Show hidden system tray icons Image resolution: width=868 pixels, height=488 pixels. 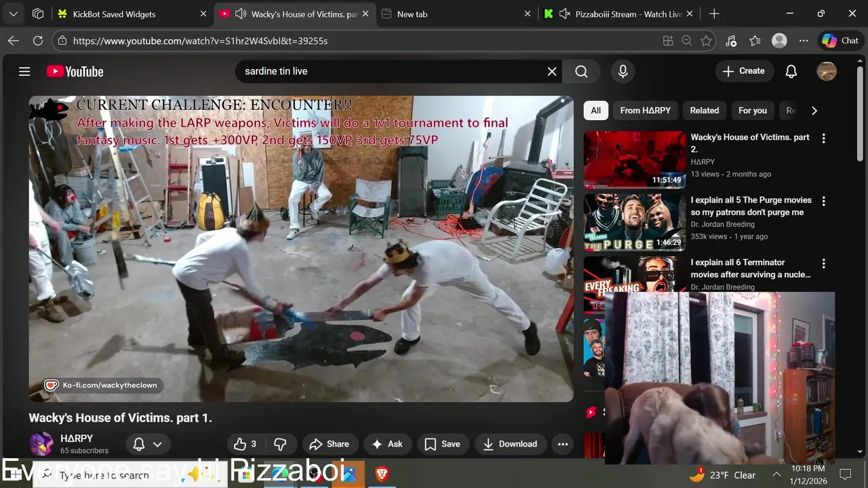[777, 474]
